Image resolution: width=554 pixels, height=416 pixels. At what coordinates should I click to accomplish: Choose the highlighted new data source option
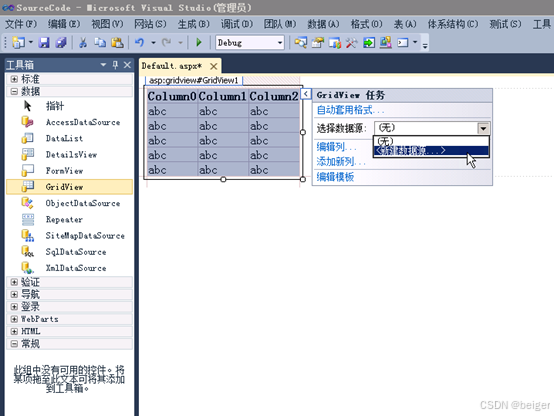click(x=431, y=151)
